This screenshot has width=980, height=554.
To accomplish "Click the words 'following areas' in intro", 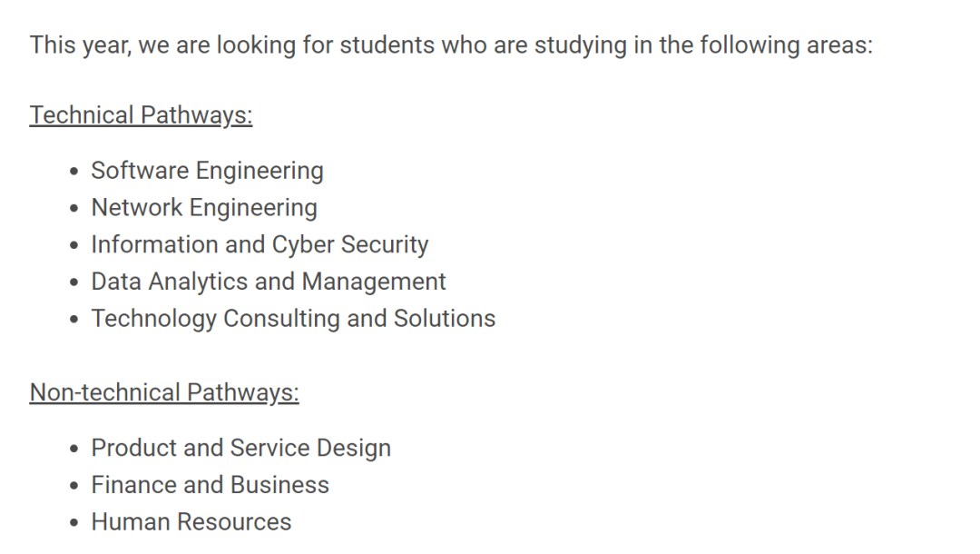I will tap(786, 45).
